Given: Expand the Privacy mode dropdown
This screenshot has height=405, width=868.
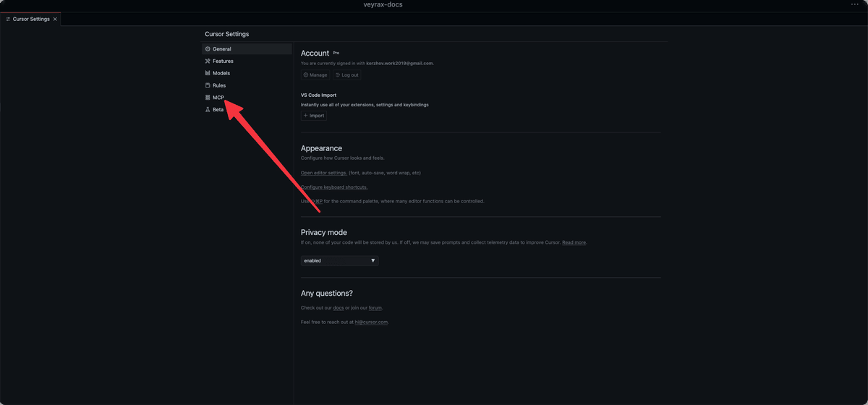Looking at the screenshot, I should click(x=339, y=260).
